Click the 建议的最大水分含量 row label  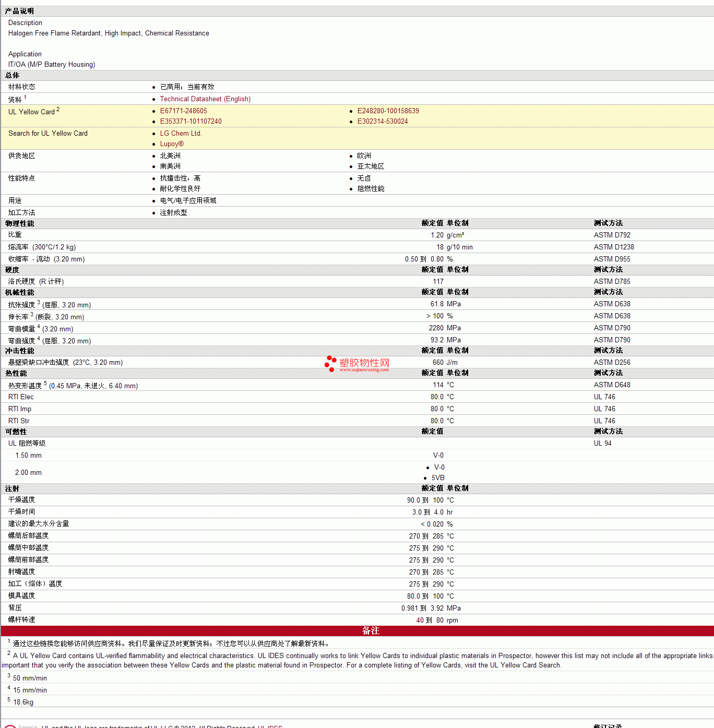click(39, 524)
